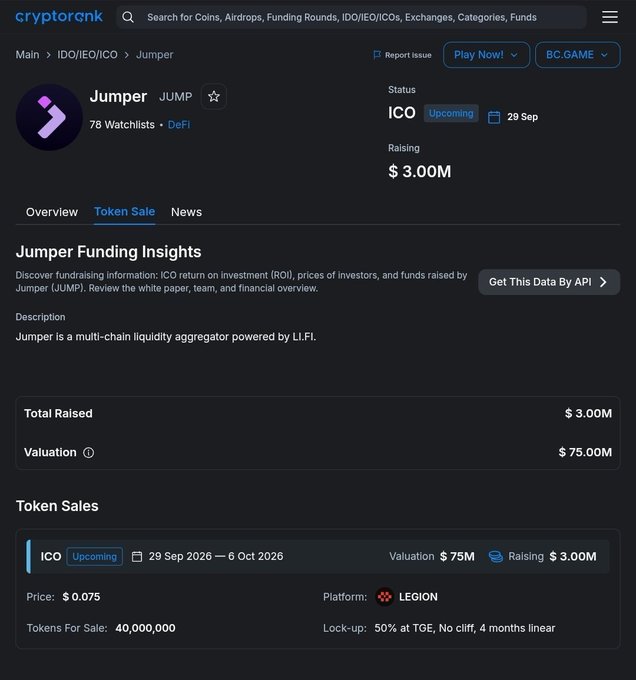Go to Main breadcrumb
The image size is (636, 680).
pos(27,55)
